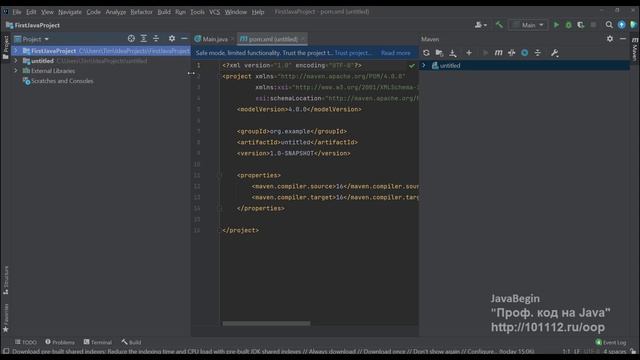Hide the Project tool window

point(184,38)
